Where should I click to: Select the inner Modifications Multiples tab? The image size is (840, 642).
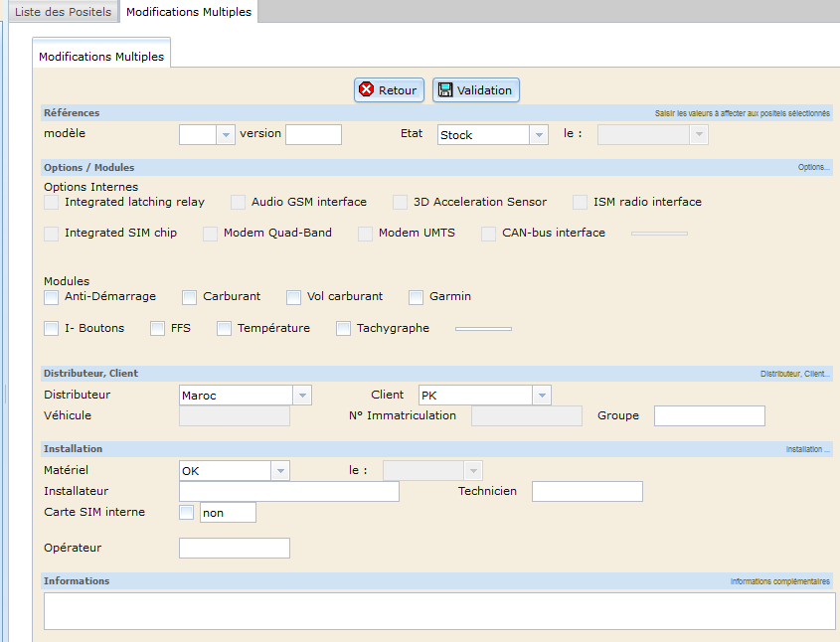pos(101,57)
